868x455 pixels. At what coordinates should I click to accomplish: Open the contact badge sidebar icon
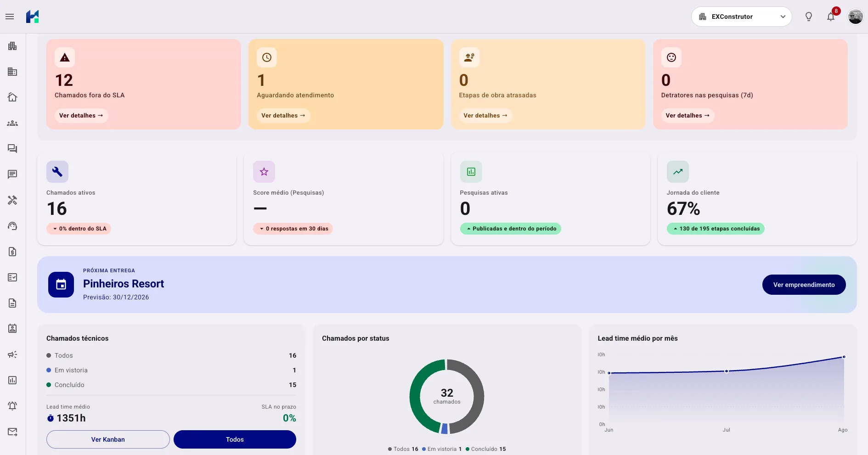click(x=12, y=329)
